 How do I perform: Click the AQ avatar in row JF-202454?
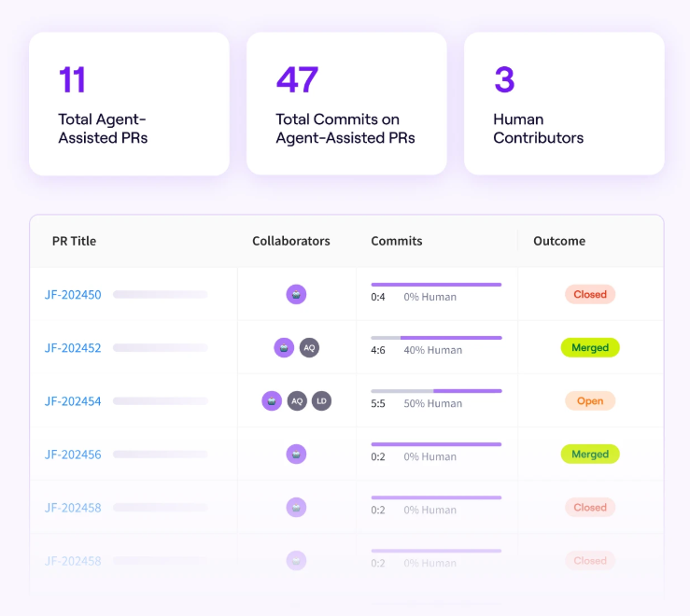(297, 400)
